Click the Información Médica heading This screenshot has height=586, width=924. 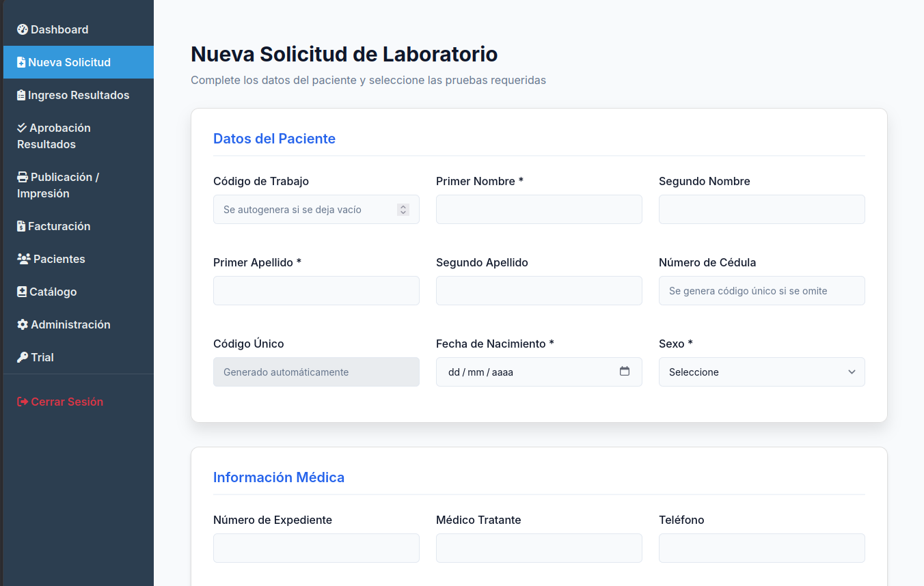point(279,477)
